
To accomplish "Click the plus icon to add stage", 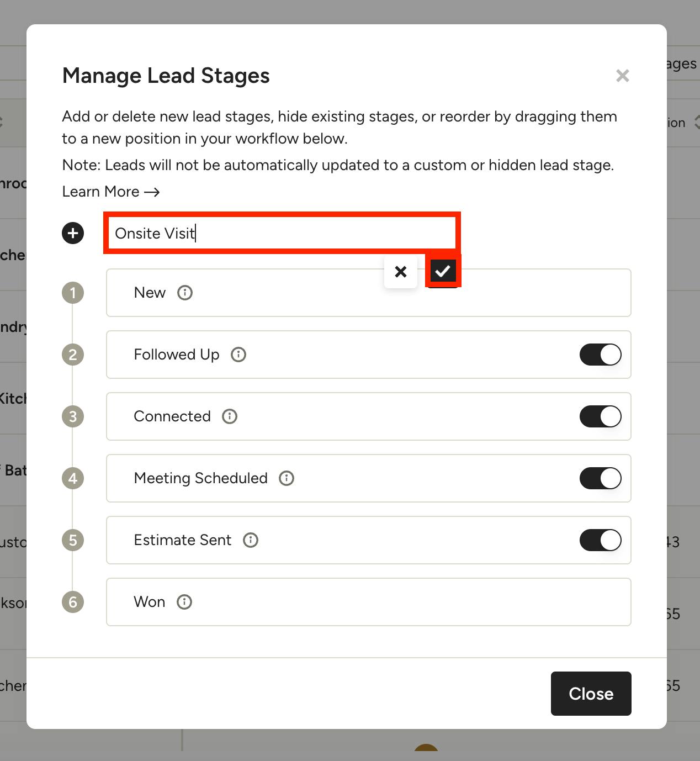I will (x=73, y=233).
